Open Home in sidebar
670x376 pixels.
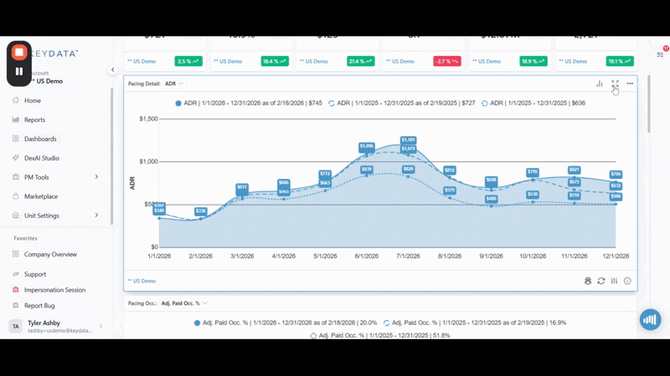click(32, 100)
